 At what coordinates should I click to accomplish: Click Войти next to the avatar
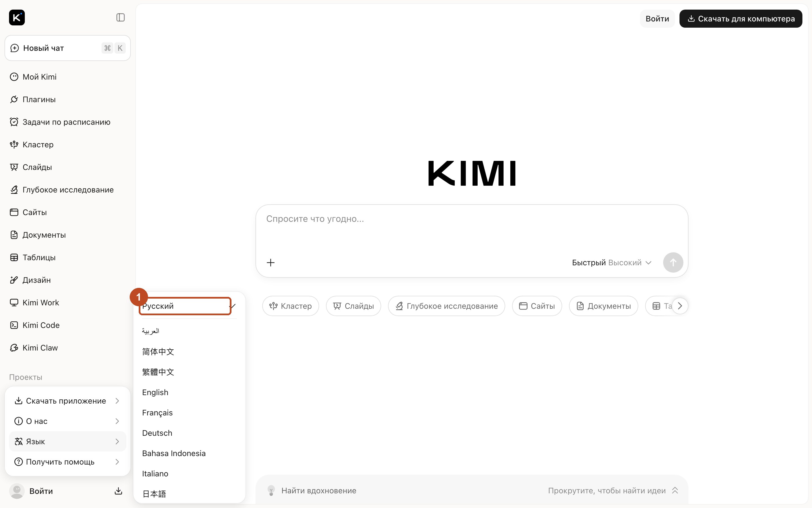click(x=41, y=491)
